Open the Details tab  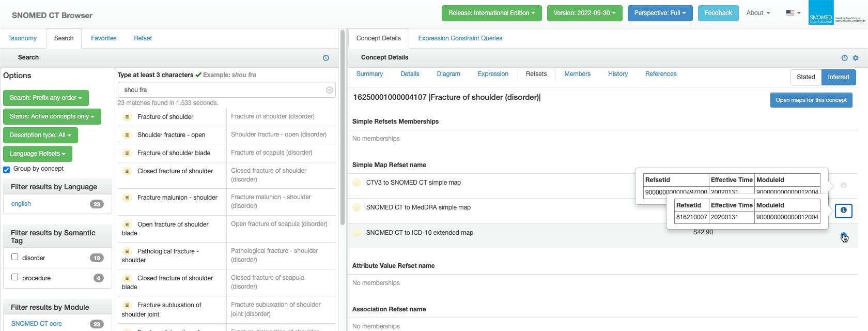[410, 74]
